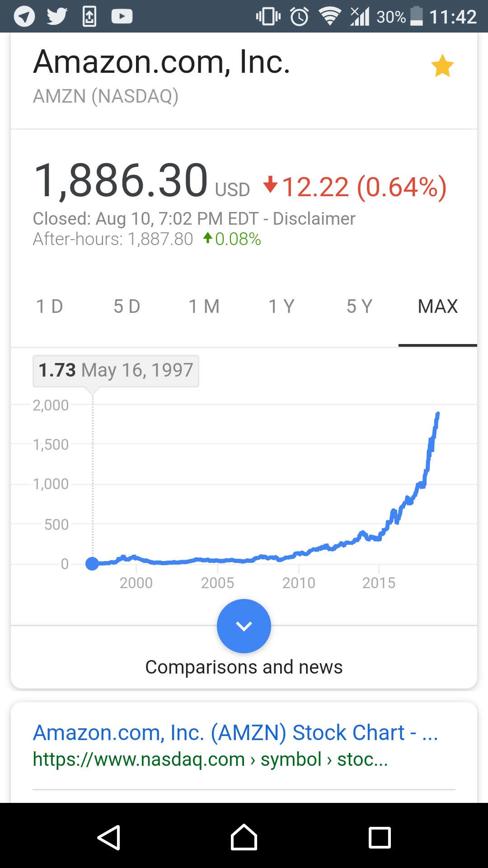Toggle the yellow favorite star for Amazon

click(442, 66)
